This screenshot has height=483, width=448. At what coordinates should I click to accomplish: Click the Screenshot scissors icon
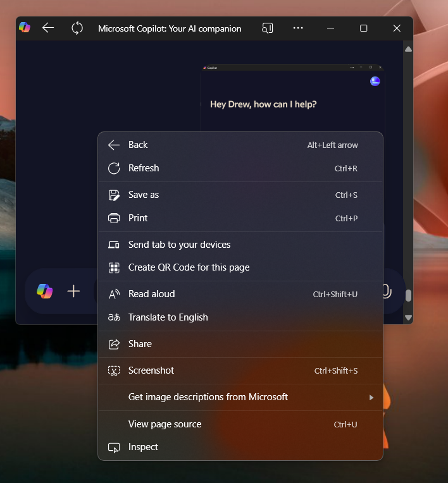tap(114, 370)
